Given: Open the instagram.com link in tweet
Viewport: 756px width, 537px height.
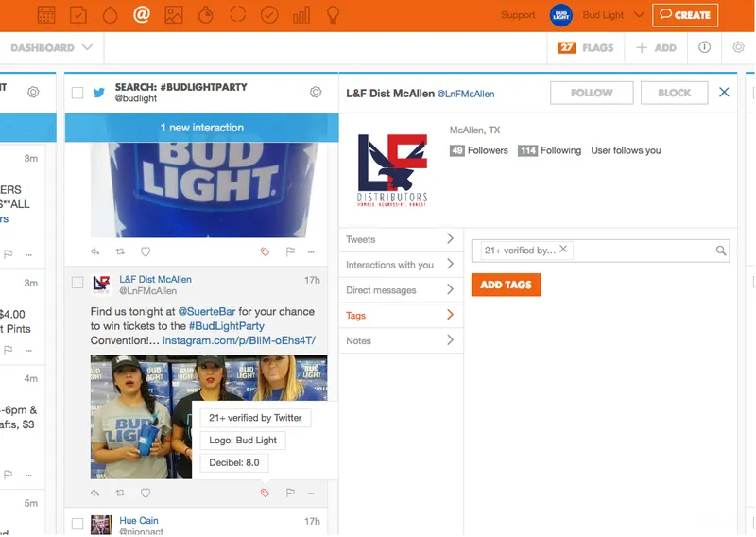Looking at the screenshot, I should pos(239,340).
